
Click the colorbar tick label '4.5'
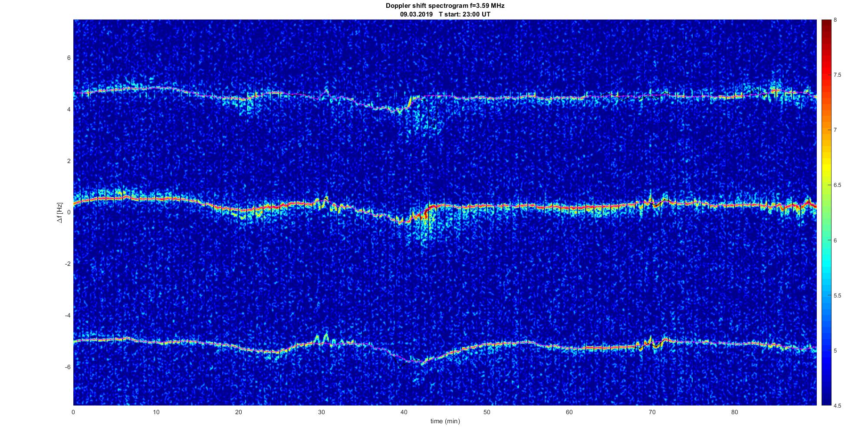838,406
